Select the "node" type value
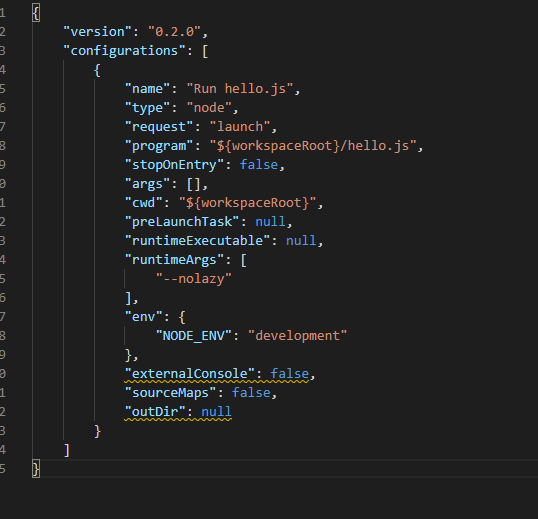 pyautogui.click(x=209, y=108)
